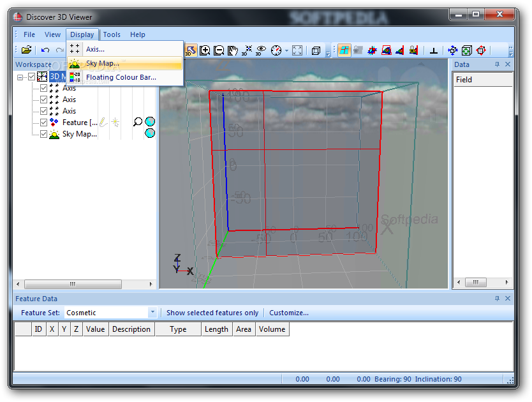
Task: Click the Volume column header
Action: [x=272, y=329]
